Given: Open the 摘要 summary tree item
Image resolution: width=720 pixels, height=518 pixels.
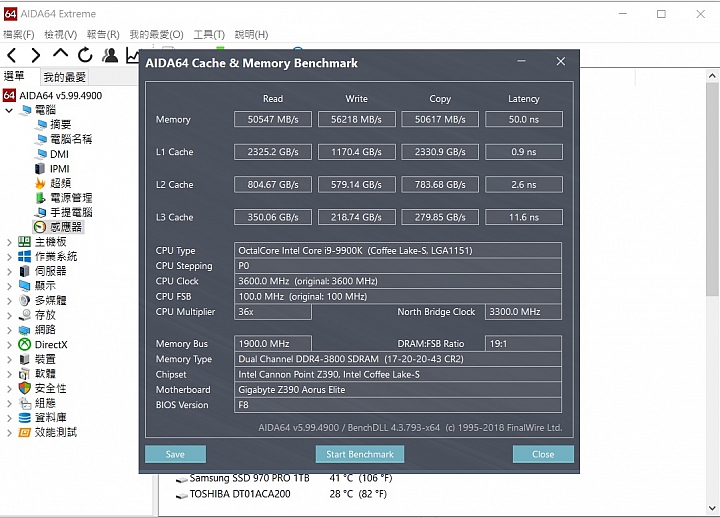Looking at the screenshot, I should pos(60,124).
